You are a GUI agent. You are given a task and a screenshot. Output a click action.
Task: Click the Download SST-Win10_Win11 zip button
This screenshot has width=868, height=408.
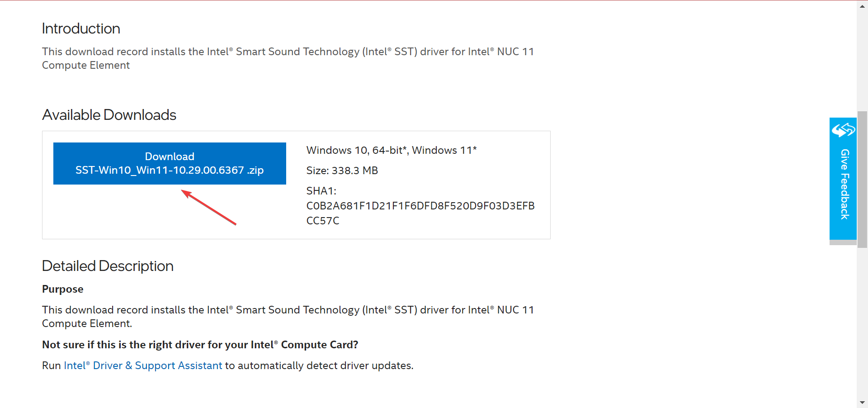click(x=170, y=163)
